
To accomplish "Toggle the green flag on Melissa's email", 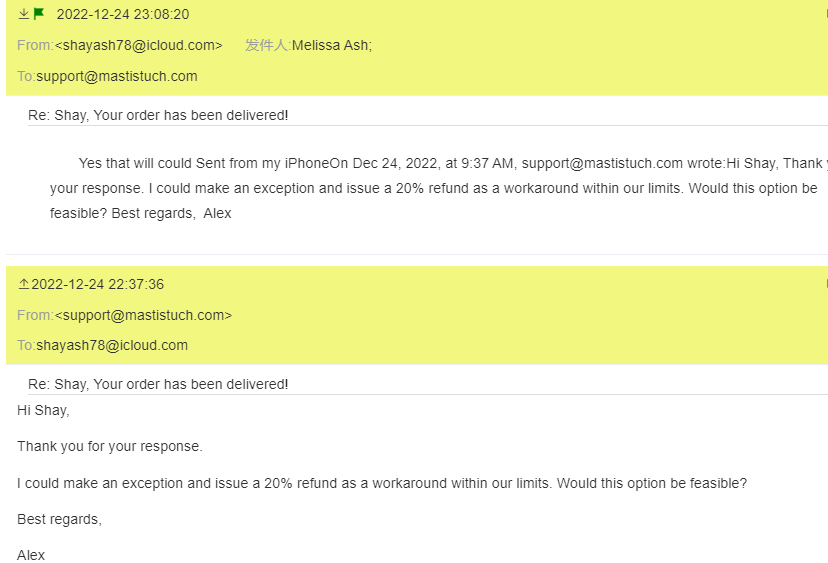I will [x=39, y=14].
